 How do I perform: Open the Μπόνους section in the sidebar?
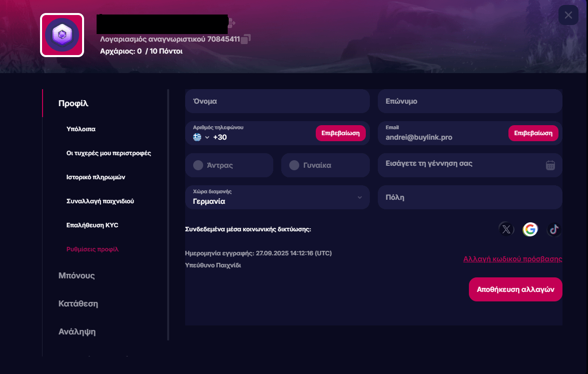[77, 275]
